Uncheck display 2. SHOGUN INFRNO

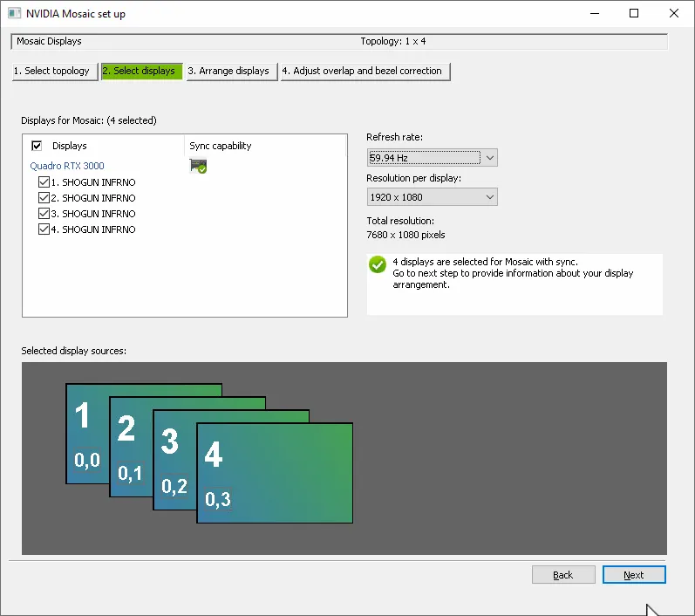pyautogui.click(x=44, y=198)
